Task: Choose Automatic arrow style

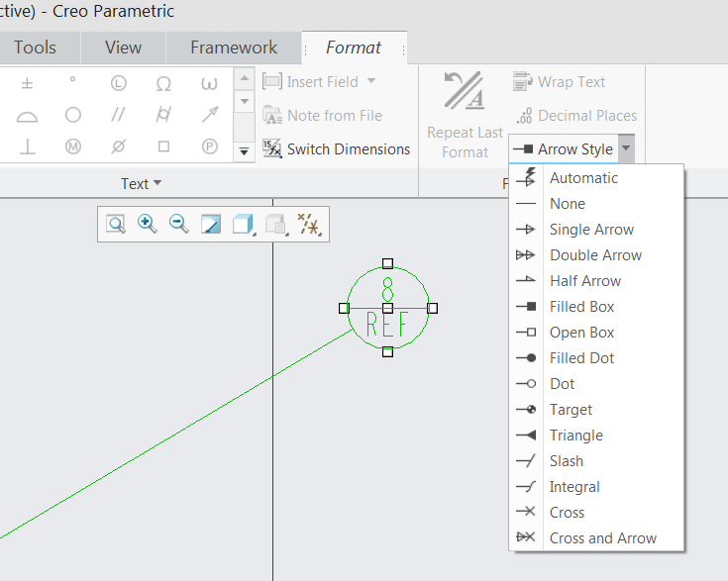Action: pos(596,178)
